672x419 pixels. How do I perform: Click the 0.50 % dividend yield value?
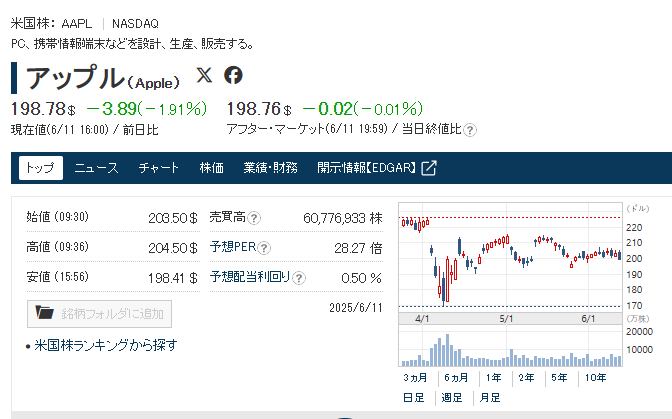click(x=361, y=278)
